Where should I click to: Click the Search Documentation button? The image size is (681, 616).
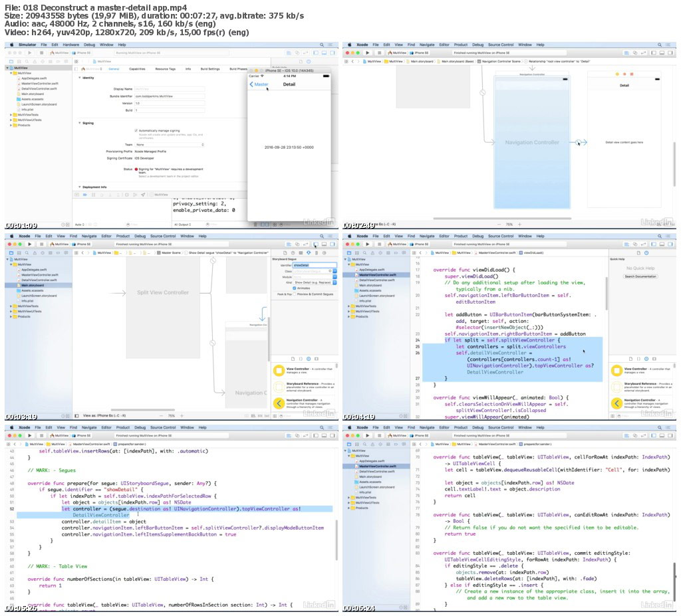pos(640,276)
